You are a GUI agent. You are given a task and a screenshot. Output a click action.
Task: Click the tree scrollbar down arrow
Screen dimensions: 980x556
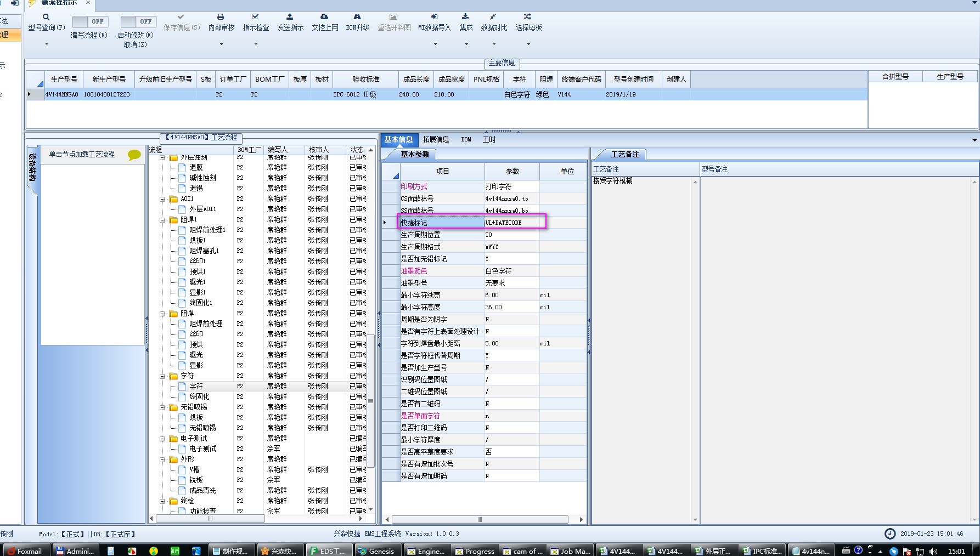click(x=370, y=509)
